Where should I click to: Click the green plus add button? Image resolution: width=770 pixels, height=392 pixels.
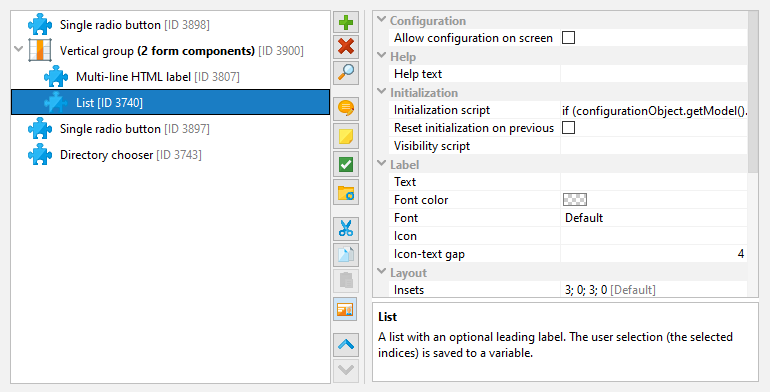[x=346, y=23]
